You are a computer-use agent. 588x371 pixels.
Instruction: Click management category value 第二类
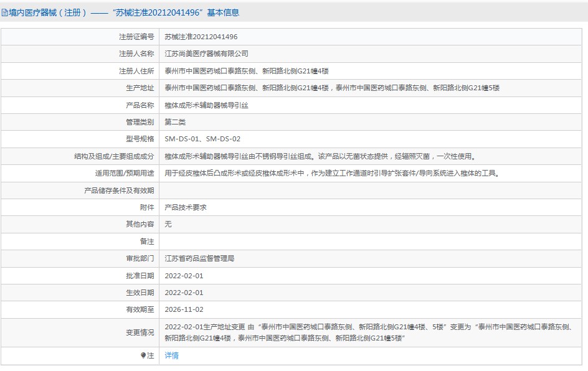click(x=175, y=122)
